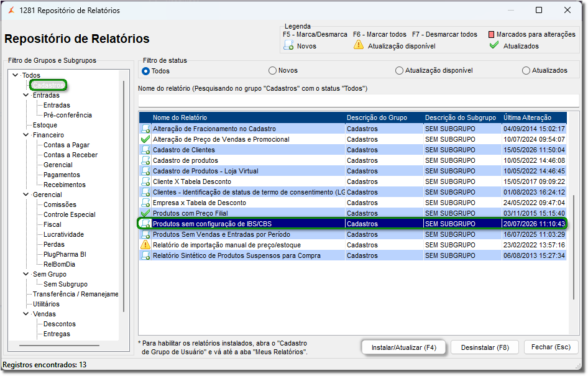Click the Desinstalar (F8) button
Image resolution: width=588 pixels, height=376 pixels.
tap(485, 347)
